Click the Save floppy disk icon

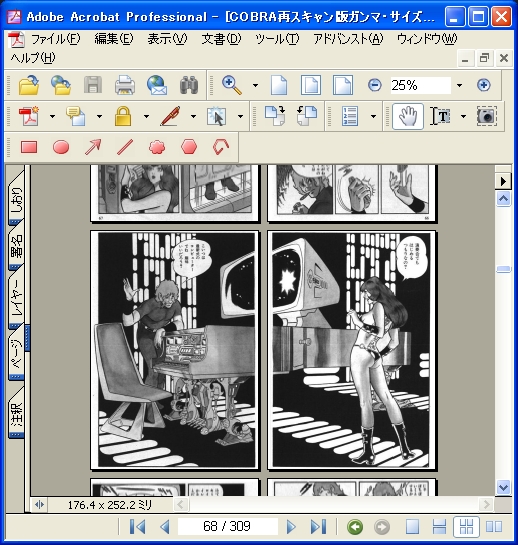(93, 85)
